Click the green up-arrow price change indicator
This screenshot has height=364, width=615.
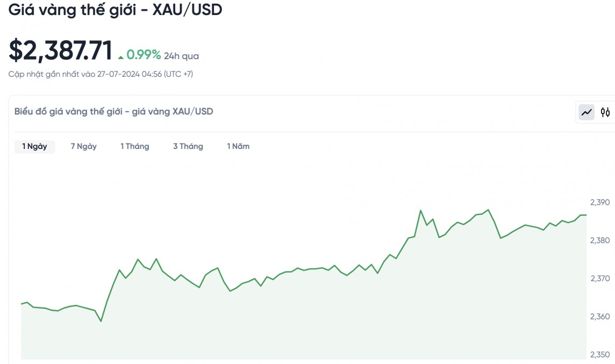[x=121, y=56]
